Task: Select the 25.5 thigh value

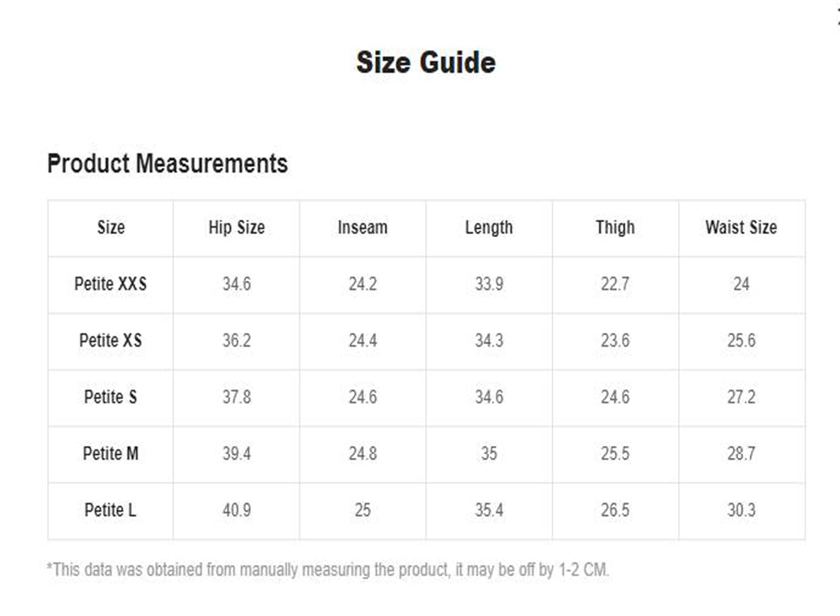Action: point(615,454)
